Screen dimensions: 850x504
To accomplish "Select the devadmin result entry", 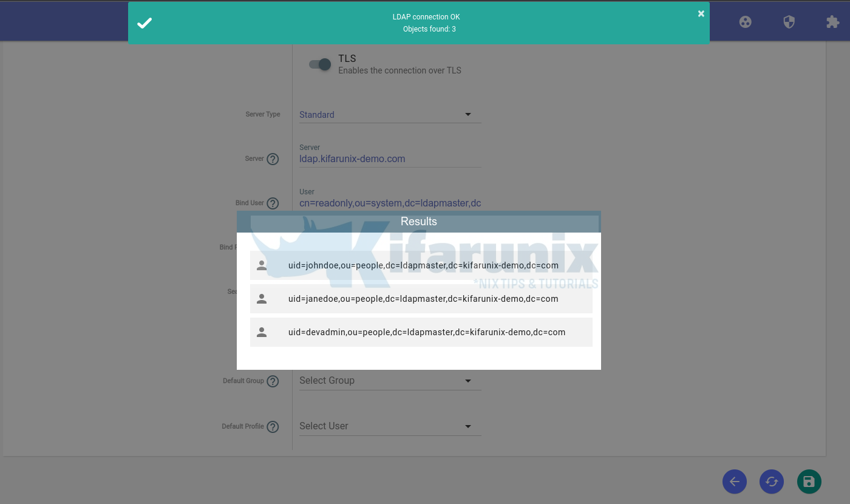I will coord(421,332).
